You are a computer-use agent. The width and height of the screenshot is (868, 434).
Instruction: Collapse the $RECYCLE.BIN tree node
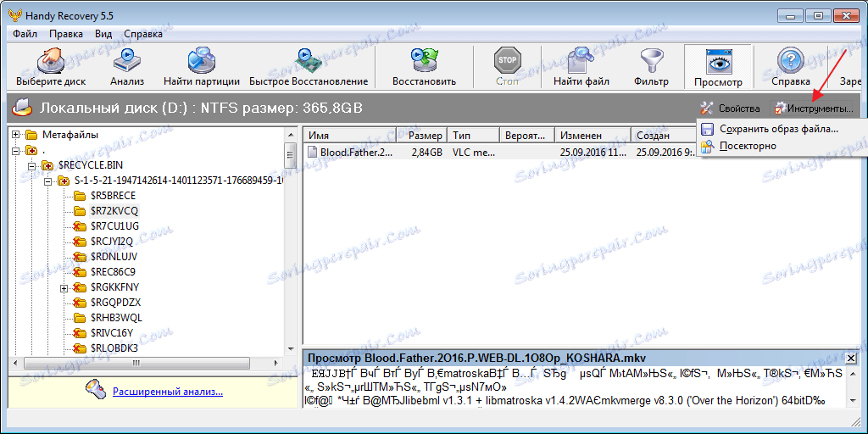pyautogui.click(x=32, y=165)
